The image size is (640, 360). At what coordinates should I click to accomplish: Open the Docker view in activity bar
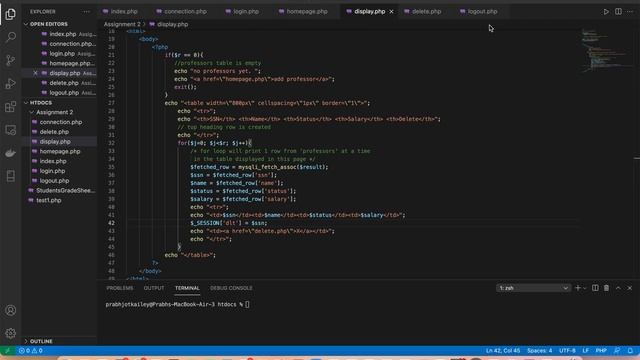click(11, 153)
